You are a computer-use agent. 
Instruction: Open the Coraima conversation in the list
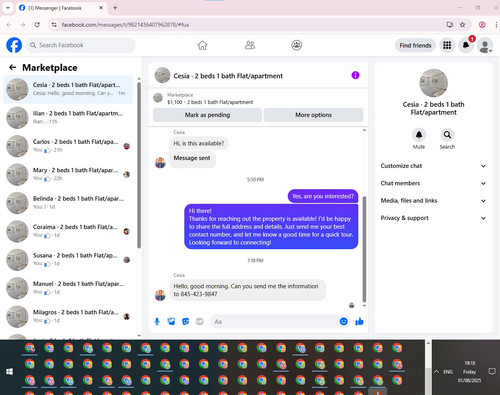pos(68,231)
